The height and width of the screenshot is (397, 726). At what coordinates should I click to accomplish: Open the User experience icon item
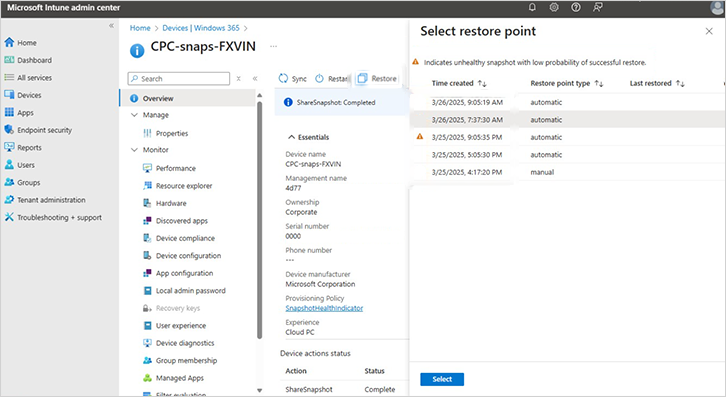(147, 326)
